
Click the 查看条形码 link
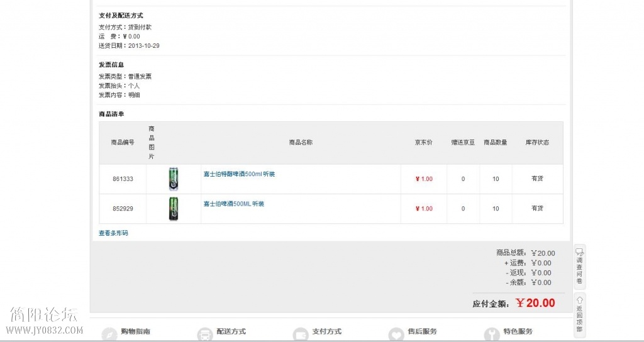113,233
